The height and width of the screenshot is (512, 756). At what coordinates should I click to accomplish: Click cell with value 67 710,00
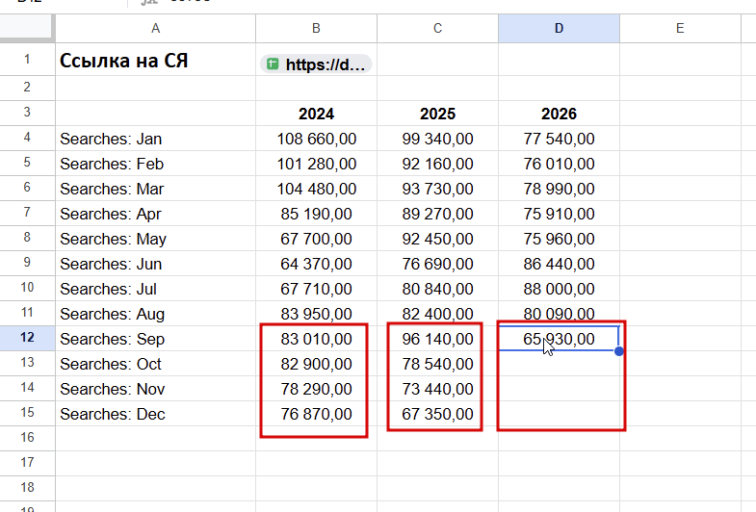pyautogui.click(x=316, y=289)
